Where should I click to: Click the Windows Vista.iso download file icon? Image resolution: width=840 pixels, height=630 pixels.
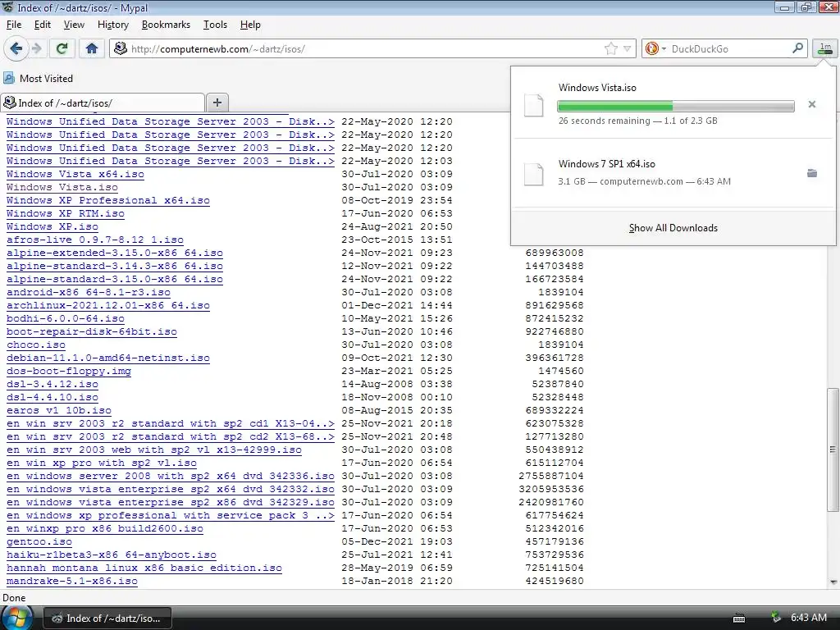(x=533, y=105)
